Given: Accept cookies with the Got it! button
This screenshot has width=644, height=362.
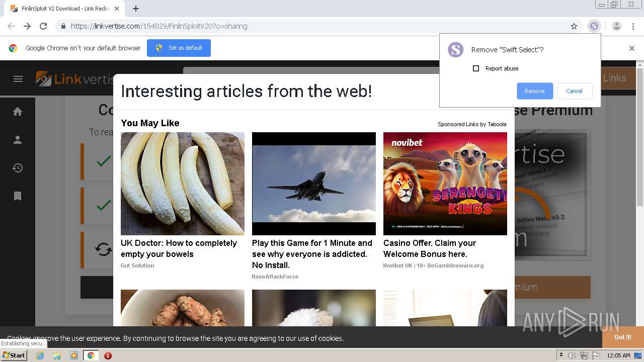Looking at the screenshot, I should coord(623,337).
